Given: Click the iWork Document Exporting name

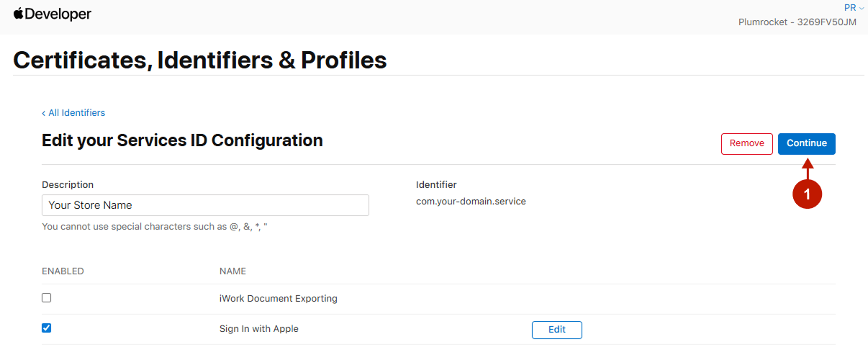Looking at the screenshot, I should click(x=278, y=298).
